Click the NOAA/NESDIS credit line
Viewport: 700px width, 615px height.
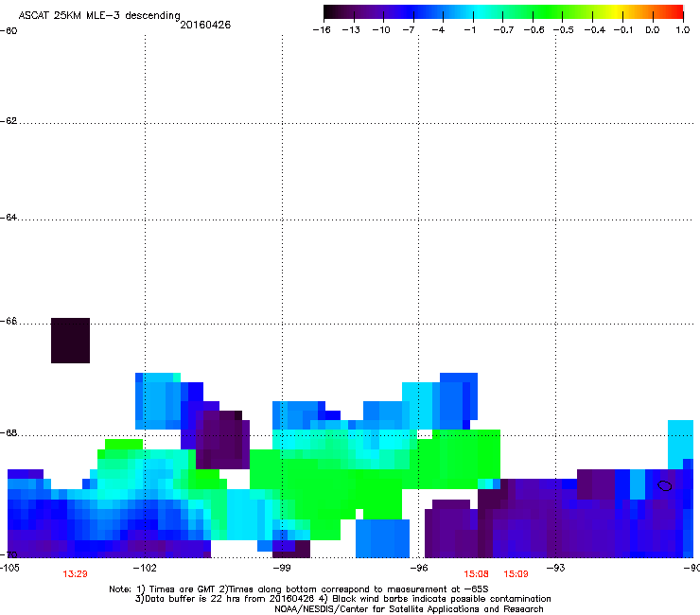[409, 609]
